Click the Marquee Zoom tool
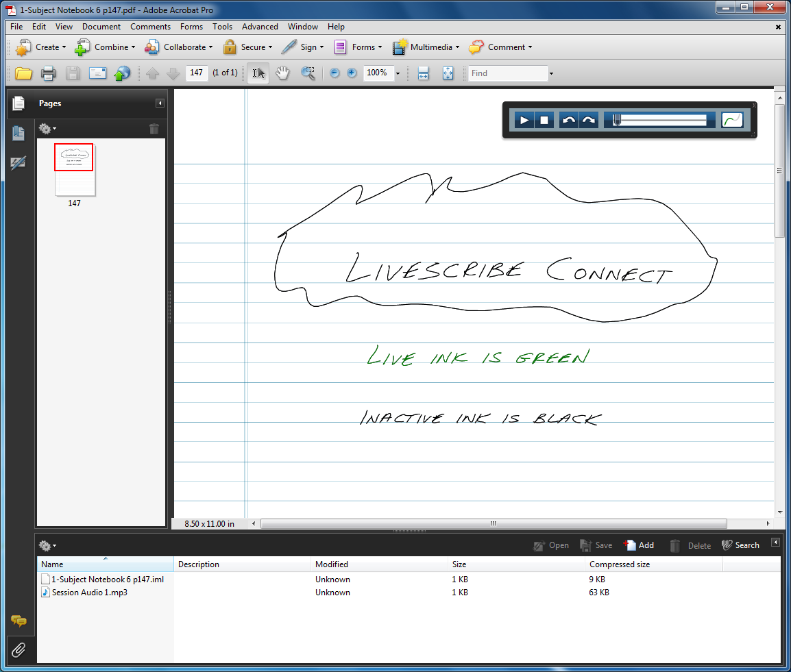791x672 pixels. 308,73
